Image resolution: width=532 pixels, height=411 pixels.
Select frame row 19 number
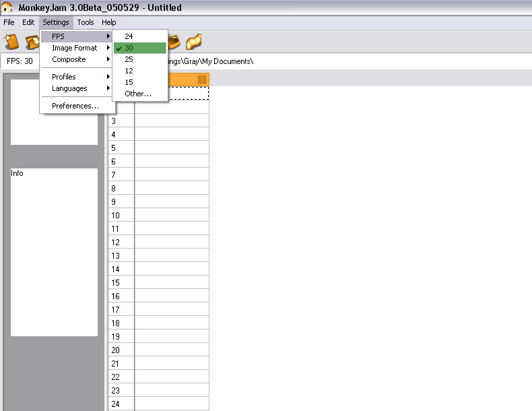(x=121, y=336)
